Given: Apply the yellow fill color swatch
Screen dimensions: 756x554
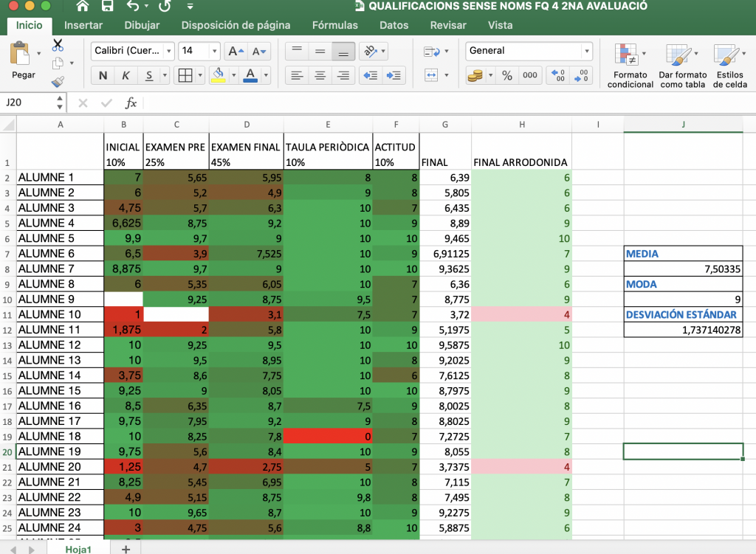Looking at the screenshot, I should [x=218, y=75].
